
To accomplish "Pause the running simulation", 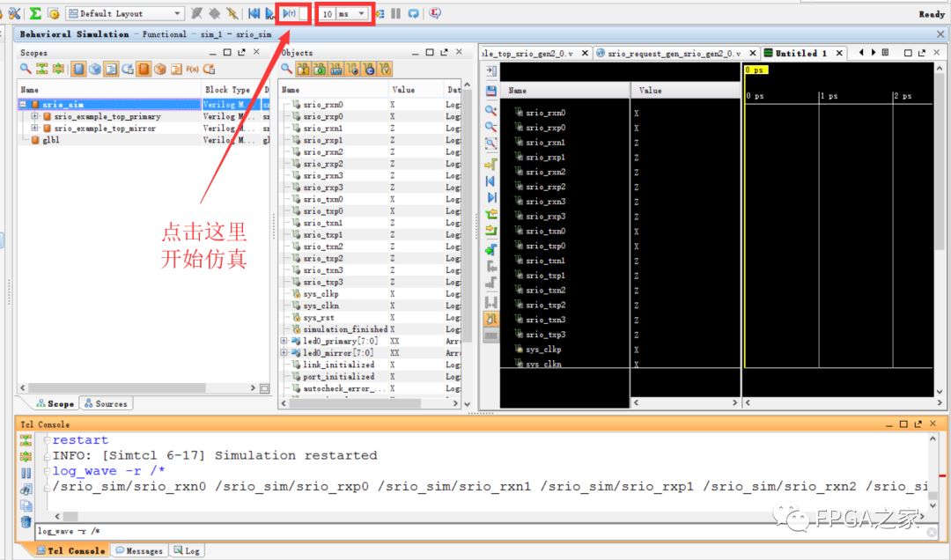I will point(396,13).
